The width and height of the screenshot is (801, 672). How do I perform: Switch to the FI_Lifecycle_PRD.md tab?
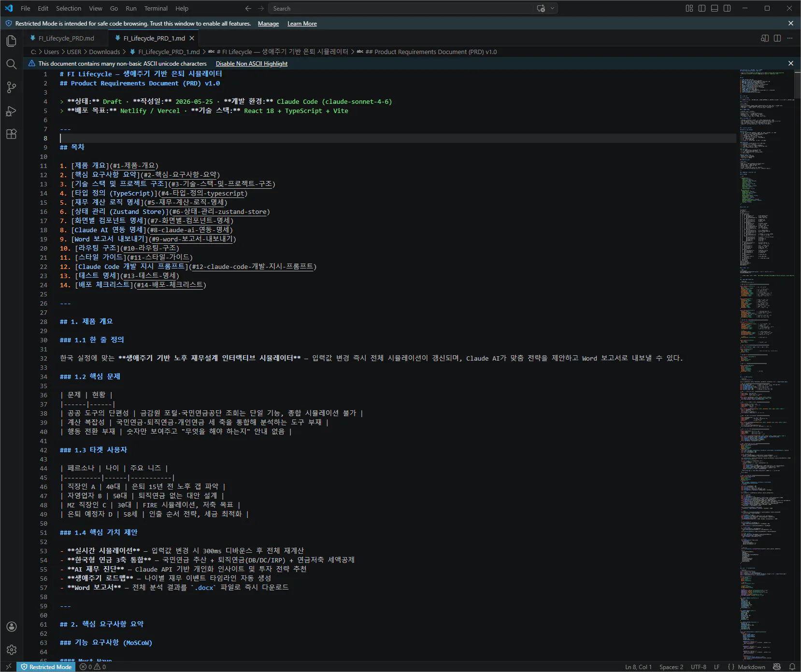66,38
